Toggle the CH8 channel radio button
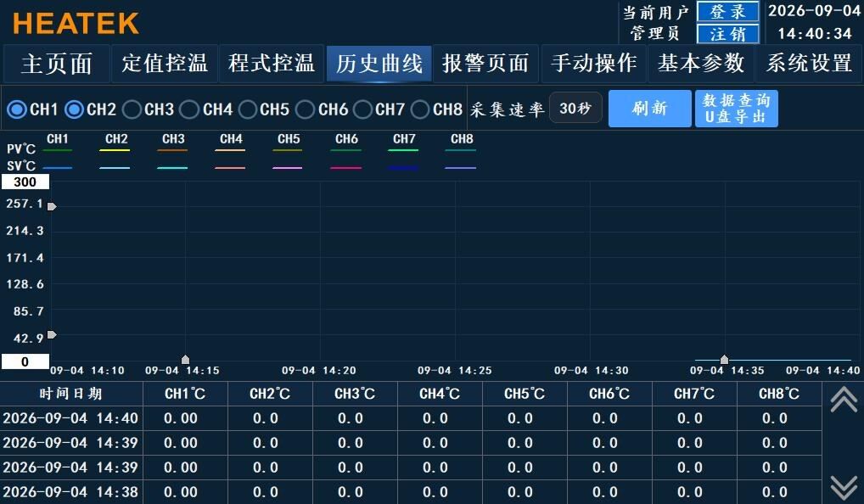The width and height of the screenshot is (864, 504). [420, 109]
